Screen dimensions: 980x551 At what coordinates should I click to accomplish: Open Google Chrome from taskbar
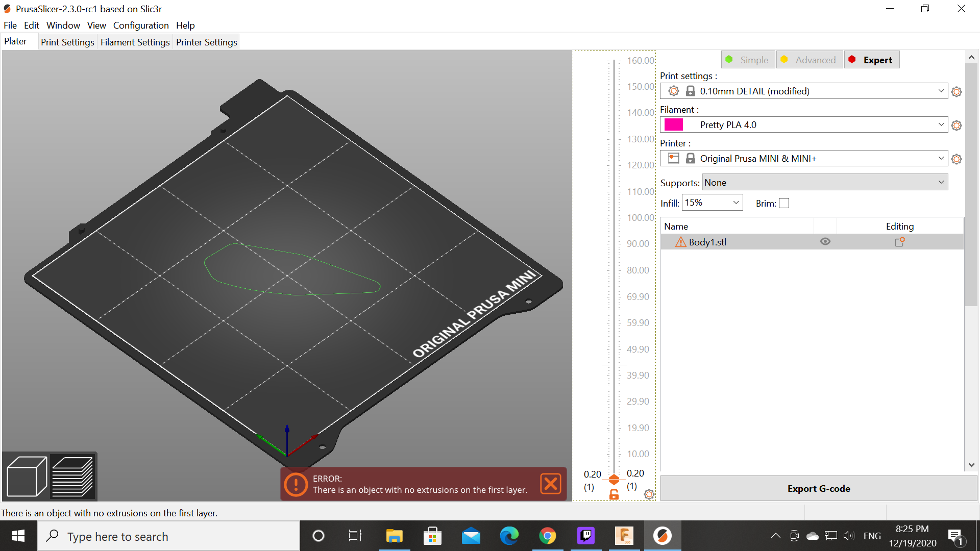point(547,536)
